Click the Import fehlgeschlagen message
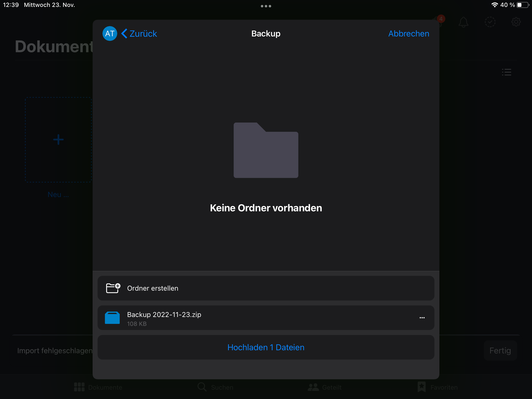532x399 pixels. tap(55, 350)
